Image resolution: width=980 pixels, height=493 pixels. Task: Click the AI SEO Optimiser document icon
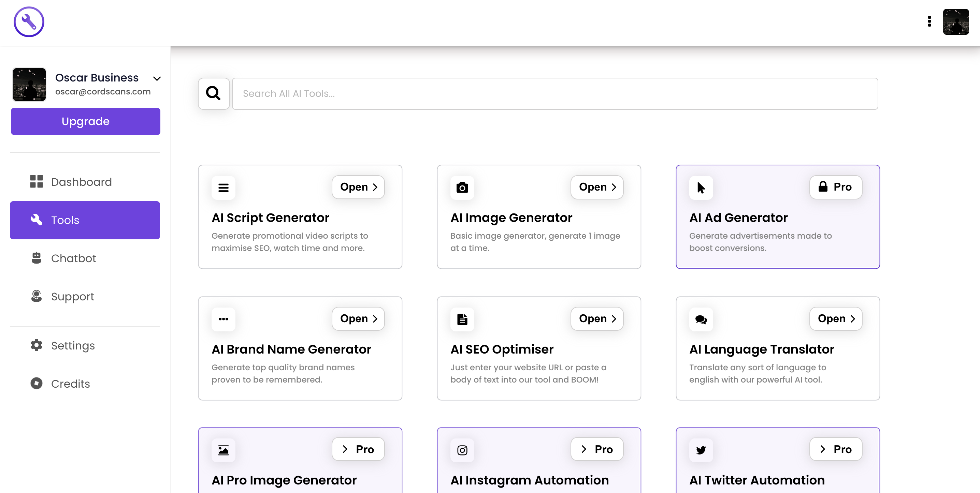coord(462,319)
